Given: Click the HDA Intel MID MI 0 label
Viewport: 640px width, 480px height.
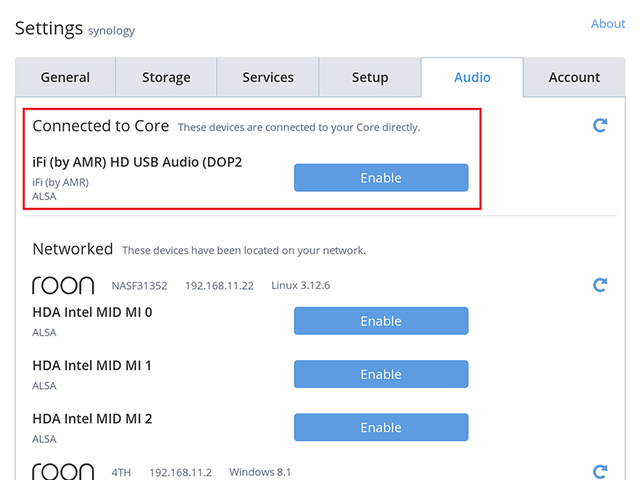Looking at the screenshot, I should 92,312.
